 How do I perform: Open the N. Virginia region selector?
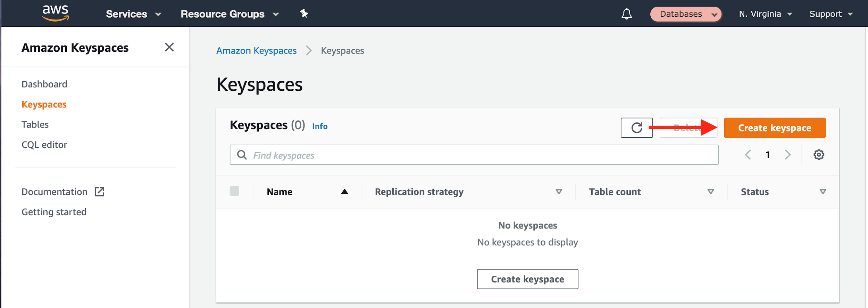point(766,14)
